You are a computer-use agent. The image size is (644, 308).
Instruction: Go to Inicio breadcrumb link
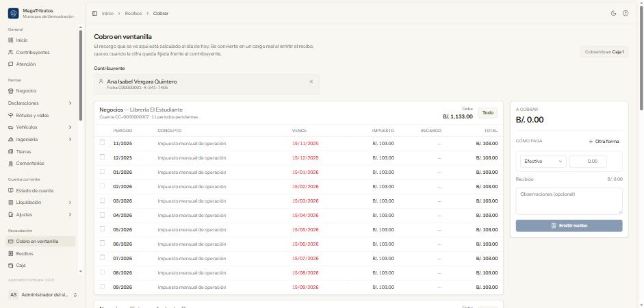(x=107, y=14)
